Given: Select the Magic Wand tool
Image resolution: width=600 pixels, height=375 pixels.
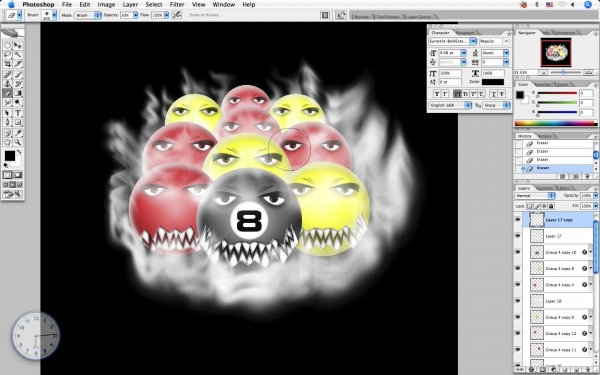Looking at the screenshot, I should click(x=18, y=55).
